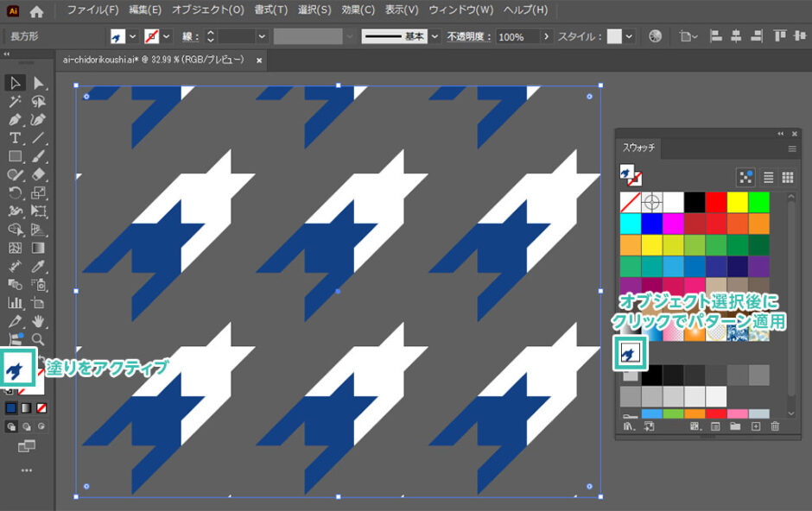The width and height of the screenshot is (812, 511).
Task: Click the Home icon in the top bar
Action: tap(36, 11)
